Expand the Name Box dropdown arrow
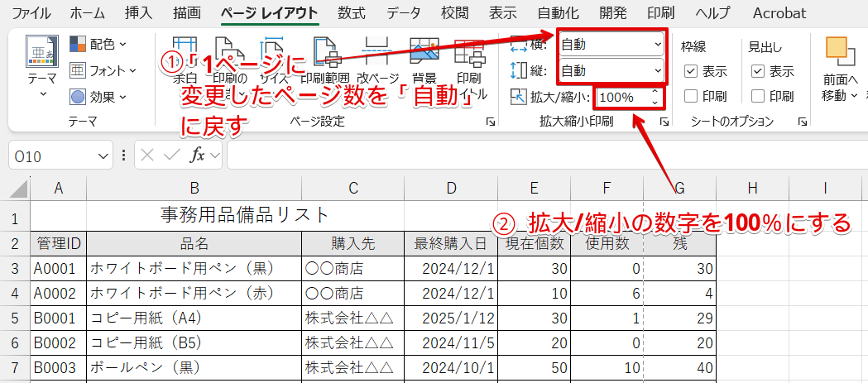Screen dimensions: 868x383 coord(103,157)
